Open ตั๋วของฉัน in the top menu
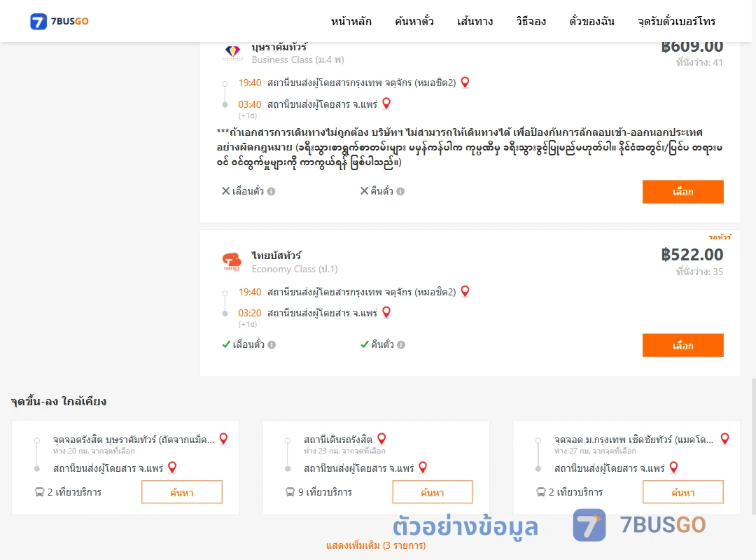 coord(591,21)
